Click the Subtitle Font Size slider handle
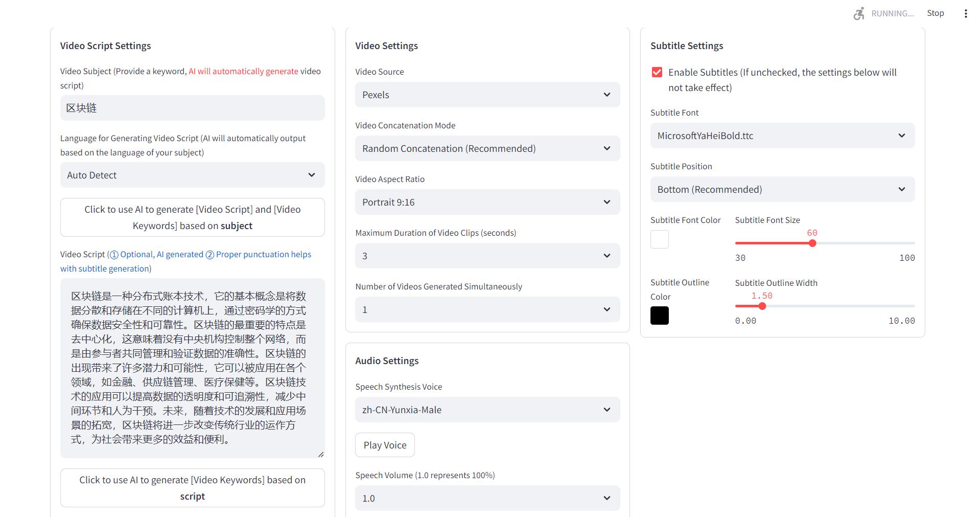Viewport: 980px width, 517px height. (x=812, y=243)
